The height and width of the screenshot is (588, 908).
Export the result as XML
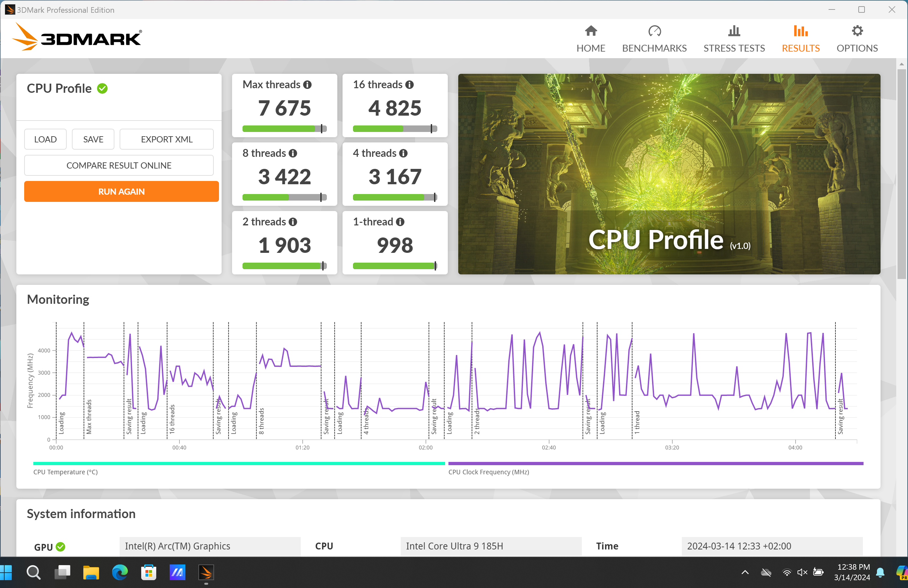167,139
